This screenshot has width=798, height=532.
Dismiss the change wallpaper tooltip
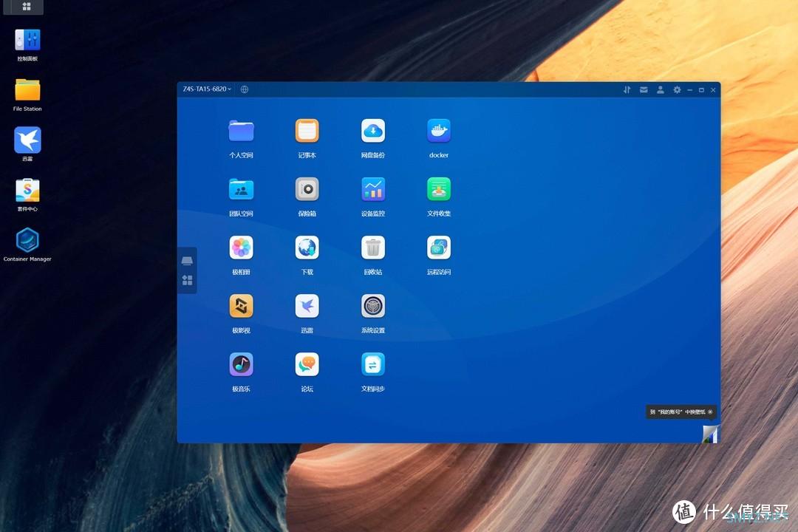(711, 412)
